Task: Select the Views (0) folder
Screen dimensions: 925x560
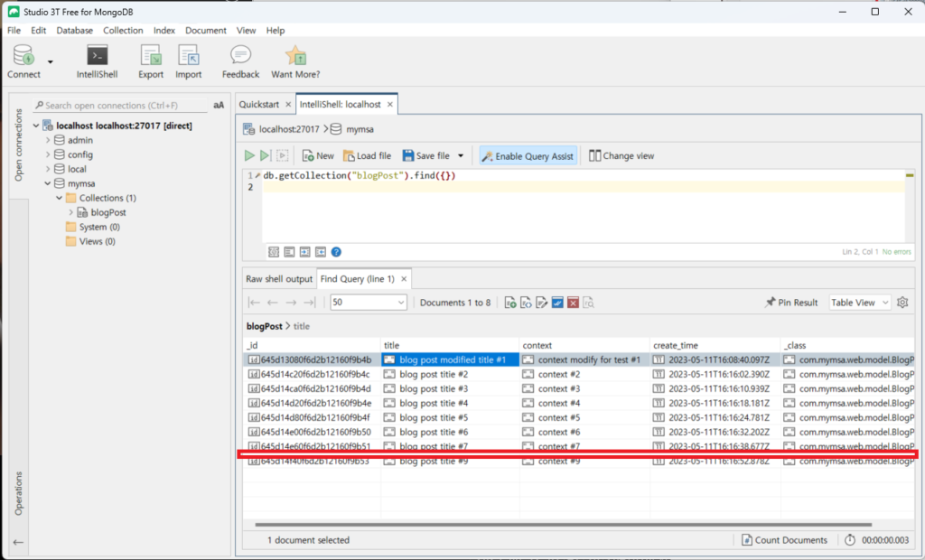Action: 90,241
